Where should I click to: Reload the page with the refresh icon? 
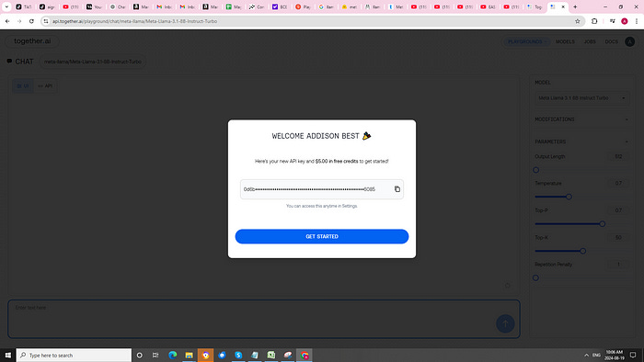(x=31, y=21)
